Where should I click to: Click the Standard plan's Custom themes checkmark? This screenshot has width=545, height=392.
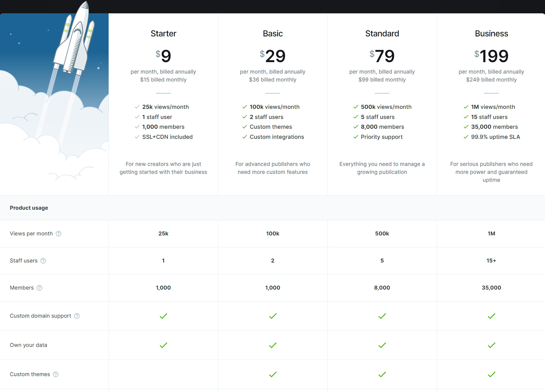coord(382,374)
